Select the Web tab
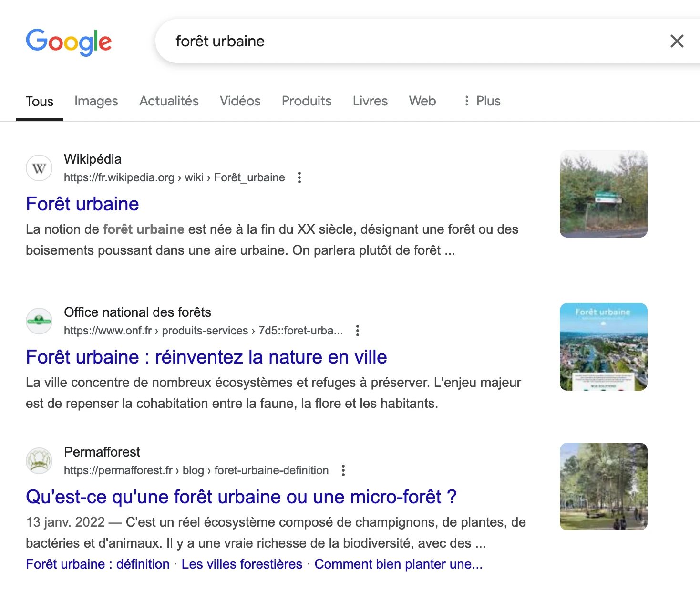 tap(422, 101)
